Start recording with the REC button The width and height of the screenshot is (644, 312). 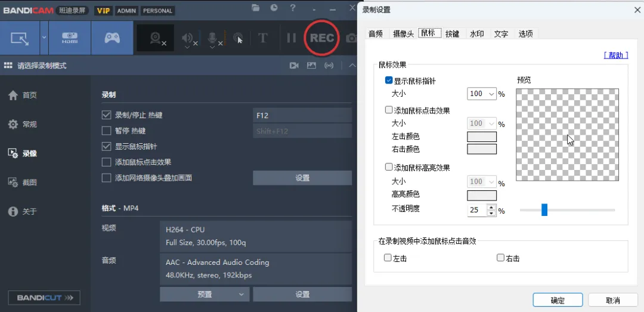click(x=321, y=38)
